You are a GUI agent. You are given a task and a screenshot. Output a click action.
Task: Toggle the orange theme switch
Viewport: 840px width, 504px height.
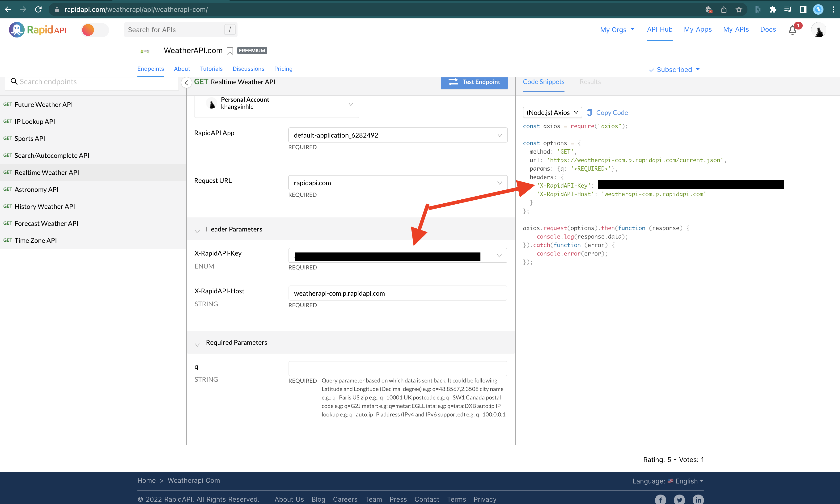(x=95, y=30)
